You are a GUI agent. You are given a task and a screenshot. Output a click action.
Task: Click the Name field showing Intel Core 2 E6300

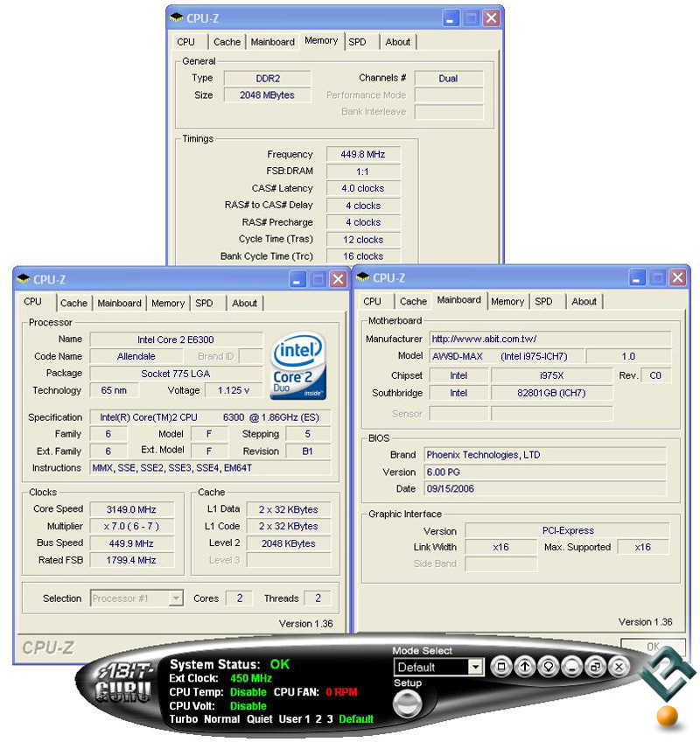176,339
